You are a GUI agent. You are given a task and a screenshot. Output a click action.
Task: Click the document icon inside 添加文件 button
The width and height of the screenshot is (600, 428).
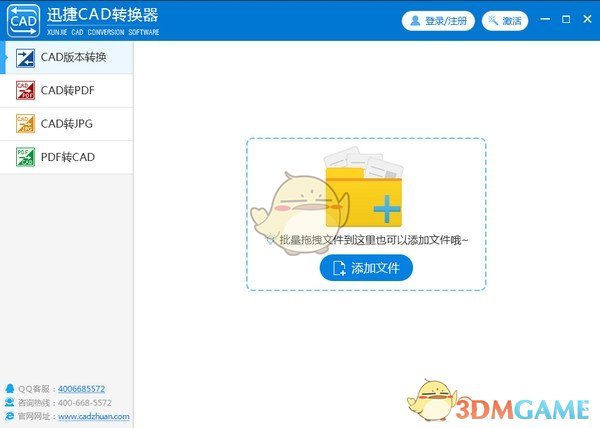[x=339, y=268]
